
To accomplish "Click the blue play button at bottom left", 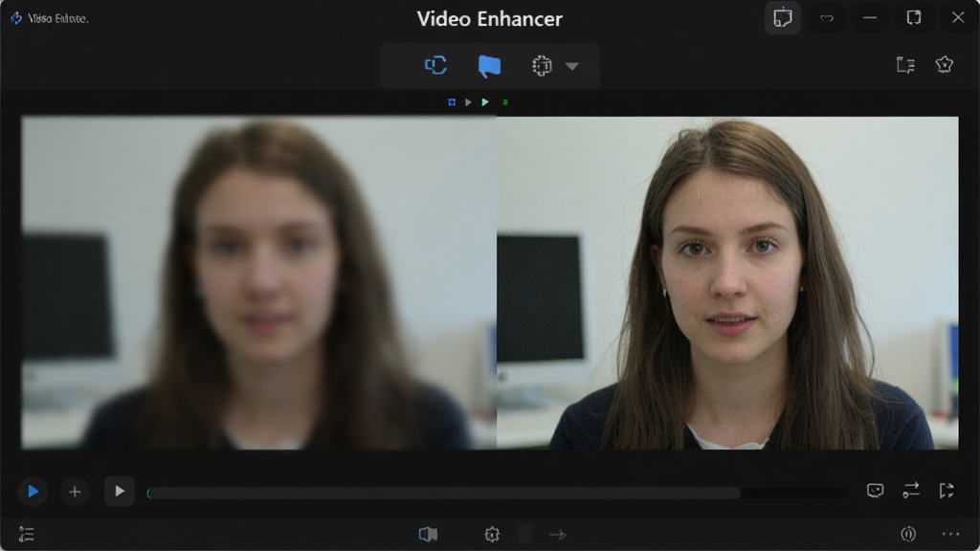I will [33, 492].
